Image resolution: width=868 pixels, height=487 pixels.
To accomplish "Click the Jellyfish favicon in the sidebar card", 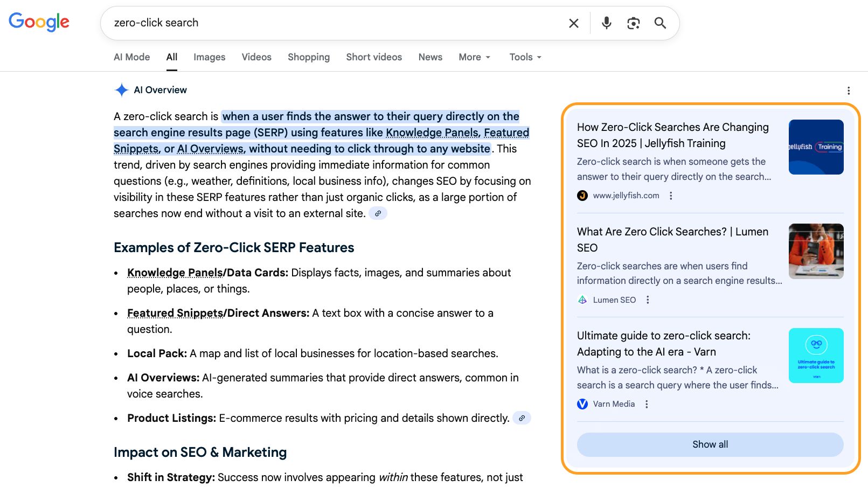I will 581,196.
